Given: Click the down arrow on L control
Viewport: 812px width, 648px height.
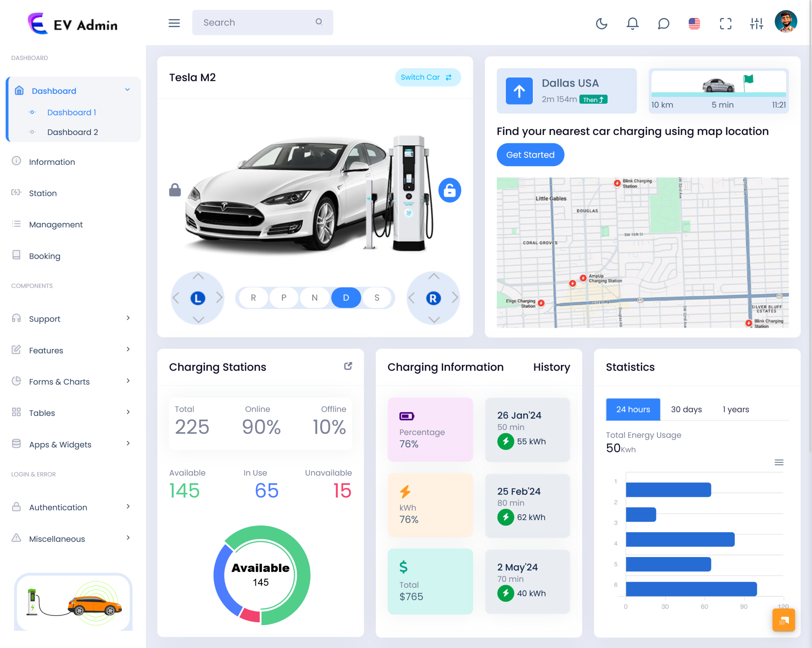Looking at the screenshot, I should point(198,320).
